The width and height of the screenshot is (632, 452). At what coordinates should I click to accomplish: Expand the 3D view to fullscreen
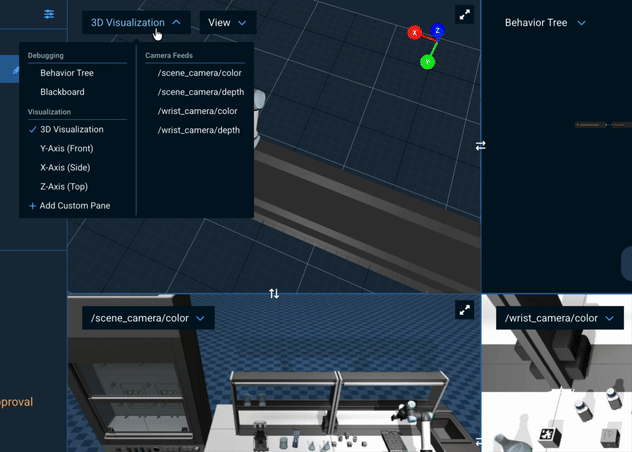(464, 15)
